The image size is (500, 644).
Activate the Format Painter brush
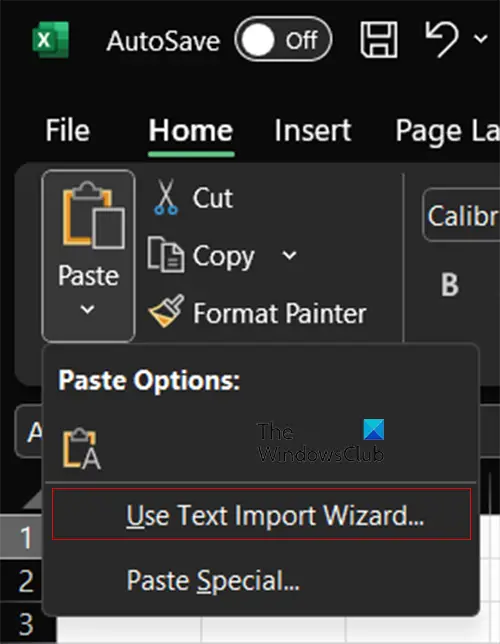click(257, 313)
